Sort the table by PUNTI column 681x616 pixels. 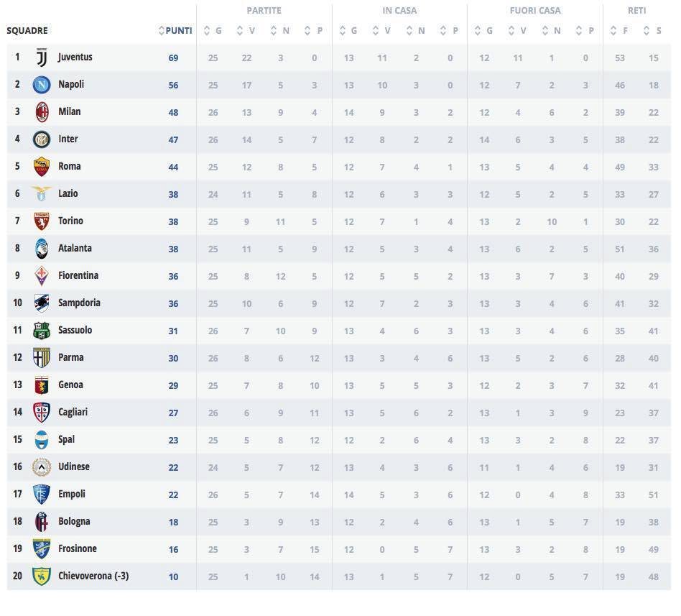pos(175,31)
